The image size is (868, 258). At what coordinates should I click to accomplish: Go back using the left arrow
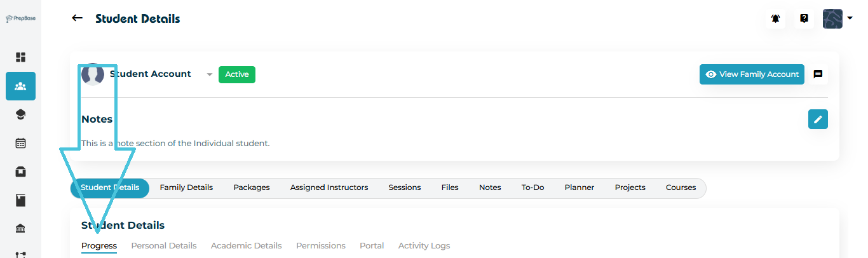78,18
